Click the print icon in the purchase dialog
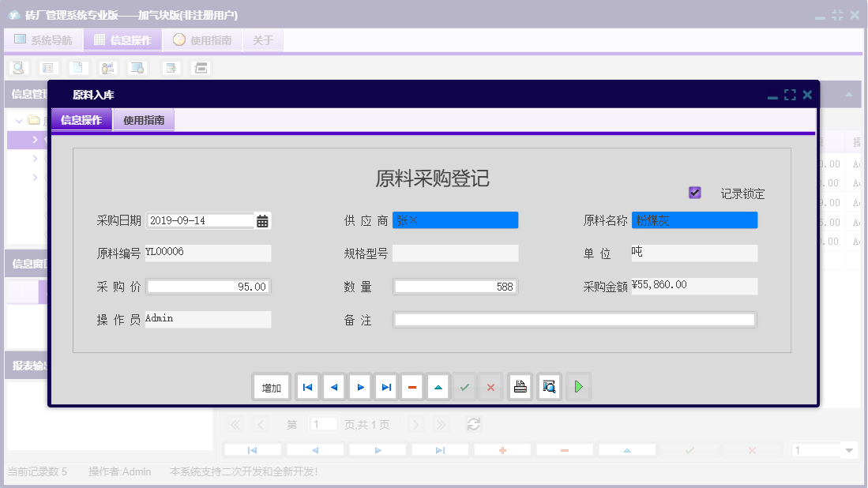This screenshot has width=868, height=488. (520, 386)
